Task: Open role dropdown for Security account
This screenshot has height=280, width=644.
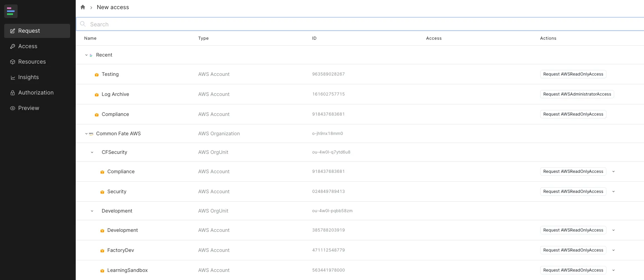Action: coord(613,191)
